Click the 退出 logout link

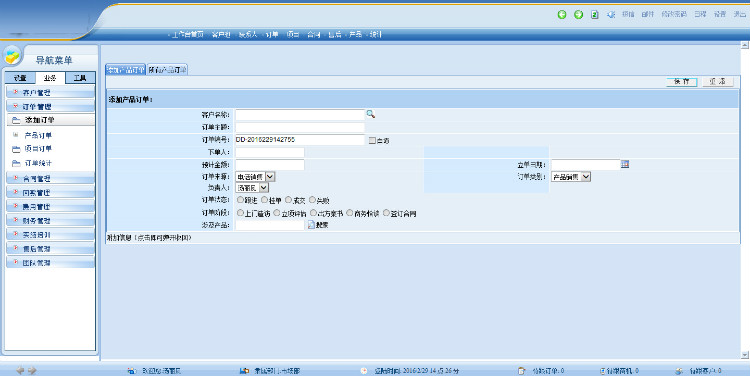pos(739,14)
